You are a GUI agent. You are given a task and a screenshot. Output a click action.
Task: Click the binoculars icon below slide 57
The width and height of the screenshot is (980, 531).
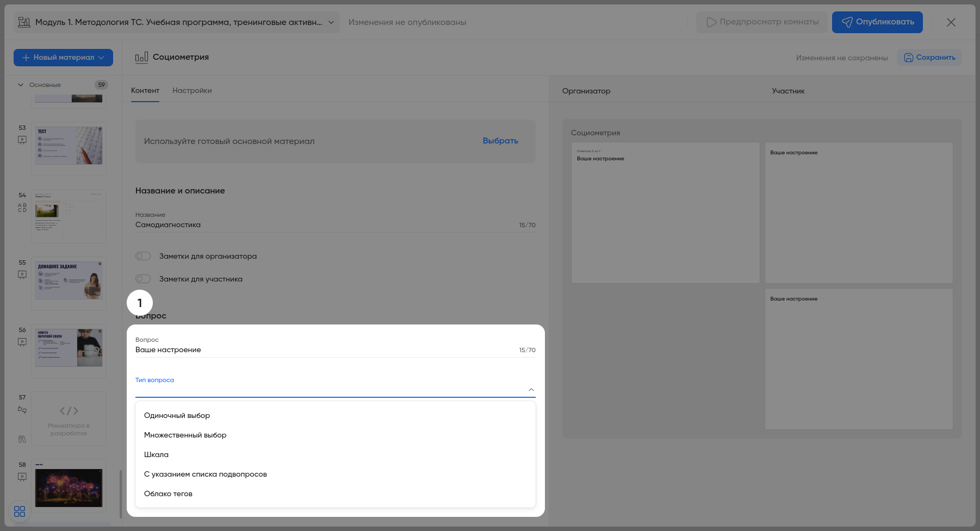pyautogui.click(x=22, y=439)
